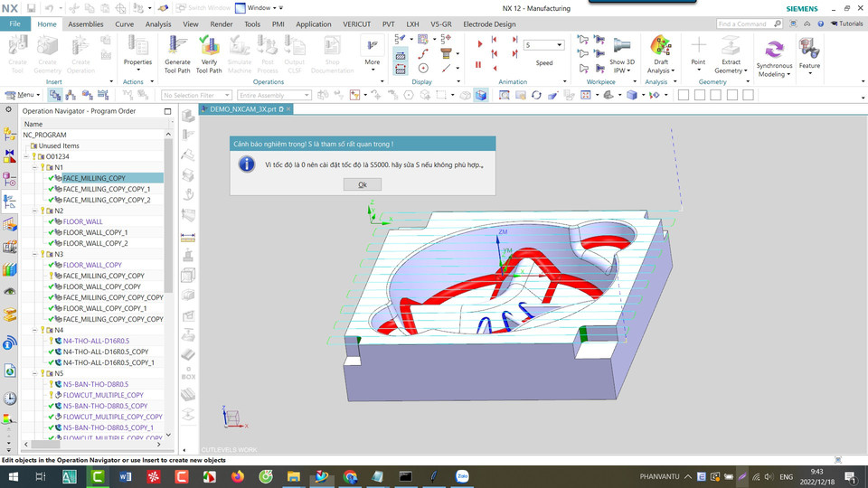The height and width of the screenshot is (488, 868).
Task: Collapse the N5 group node
Action: pos(34,373)
